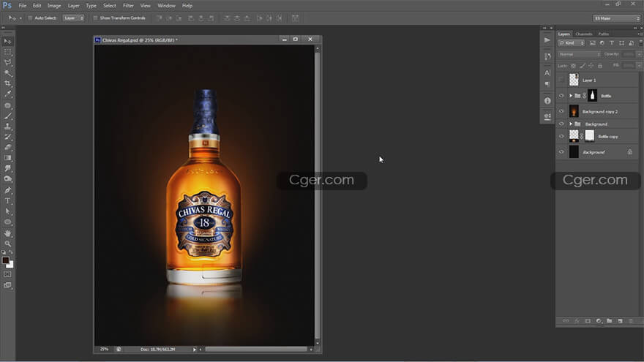644x362 pixels.
Task: Filter layers by type layers icon
Action: (612, 43)
